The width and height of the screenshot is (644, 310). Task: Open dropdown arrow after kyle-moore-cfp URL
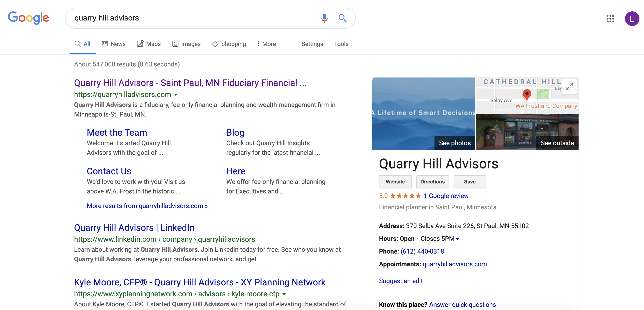click(x=284, y=294)
